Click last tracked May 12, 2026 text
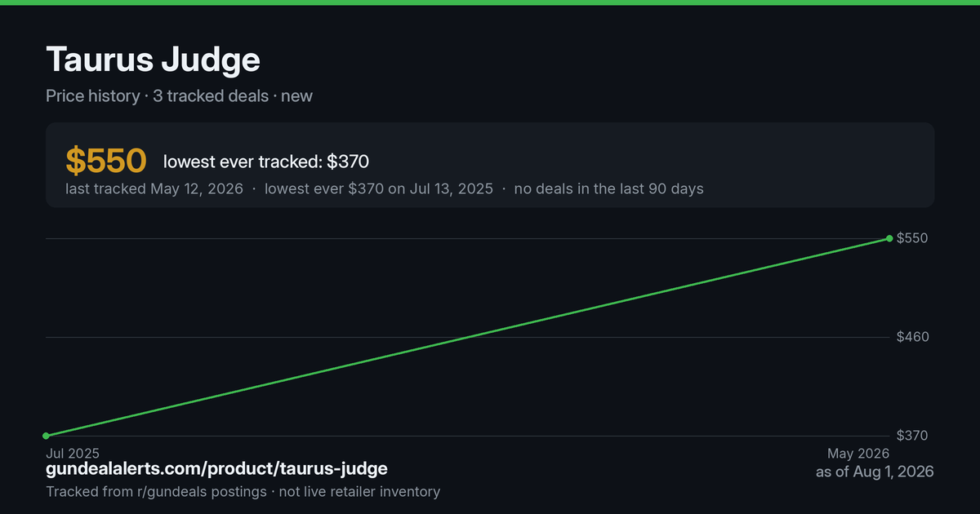 tap(154, 188)
